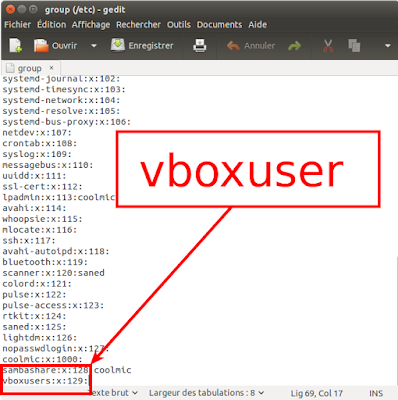Click the line ssl-cert:x:112:
398x400 pixels.
click(x=42, y=186)
